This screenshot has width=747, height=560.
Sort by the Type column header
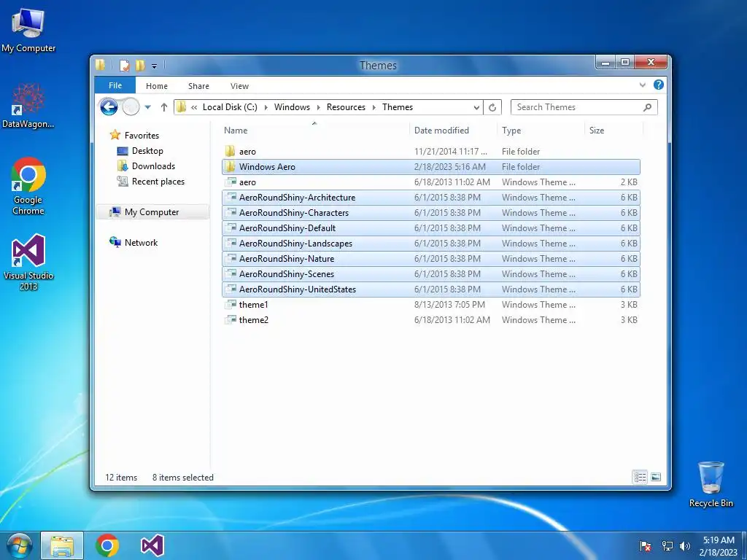541,130
